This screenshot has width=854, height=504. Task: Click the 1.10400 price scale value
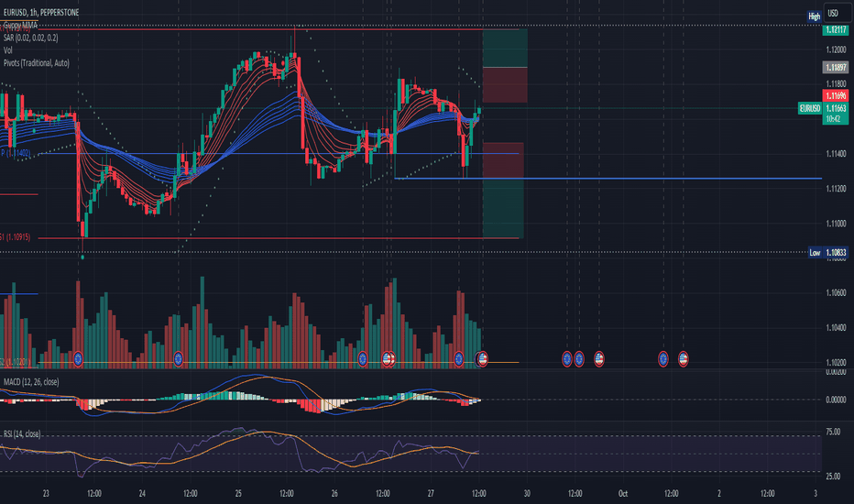(836, 327)
